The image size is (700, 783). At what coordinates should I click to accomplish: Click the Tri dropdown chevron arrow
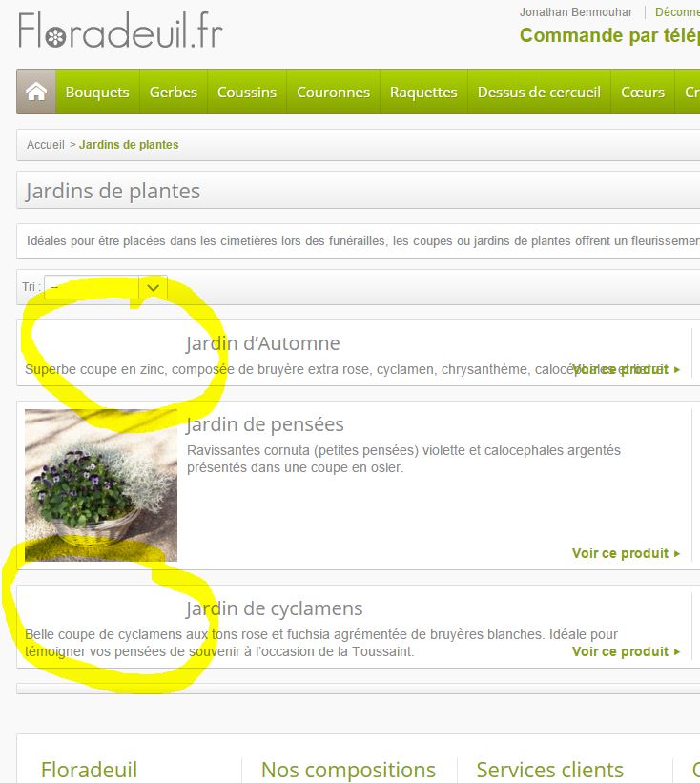154,288
